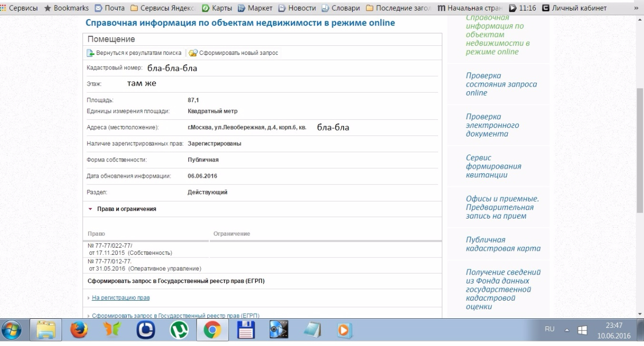Open the Почта bookmark
Viewport: 644px width, 346px height.
[x=110, y=8]
